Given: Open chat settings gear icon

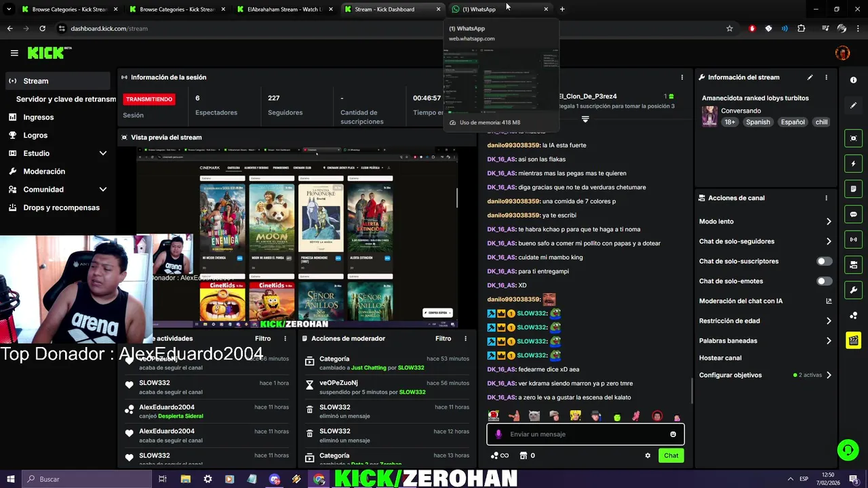Looking at the screenshot, I should pos(648,455).
